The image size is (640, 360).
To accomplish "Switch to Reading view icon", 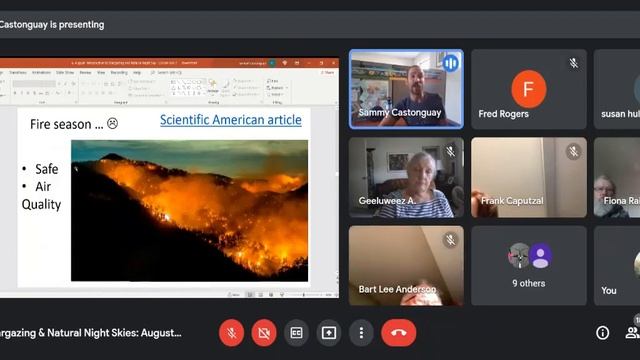I will point(271,294).
